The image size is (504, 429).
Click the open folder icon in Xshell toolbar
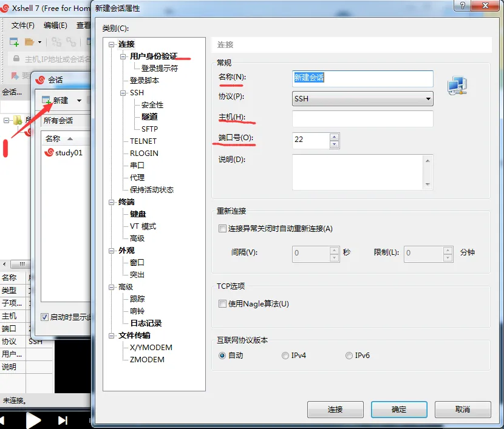click(x=29, y=42)
